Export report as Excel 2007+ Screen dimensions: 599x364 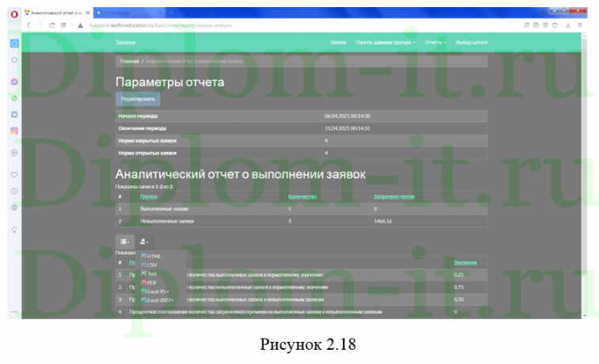[158, 300]
